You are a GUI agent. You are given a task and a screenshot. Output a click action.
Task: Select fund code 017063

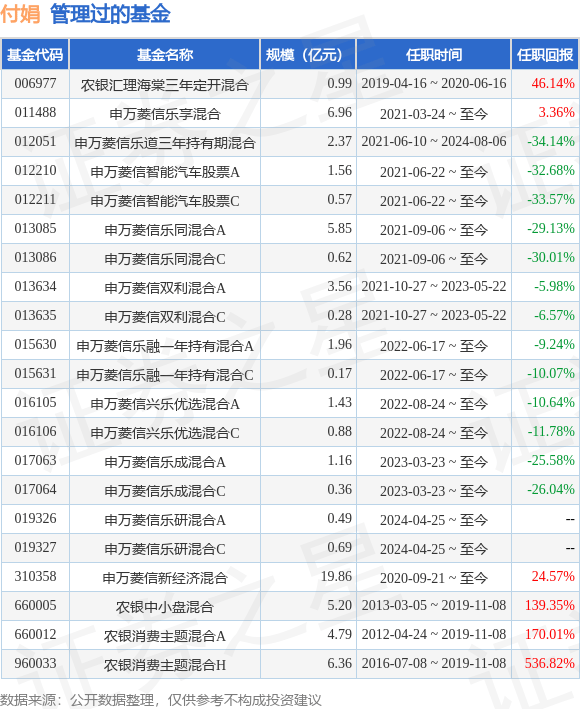coord(35,460)
